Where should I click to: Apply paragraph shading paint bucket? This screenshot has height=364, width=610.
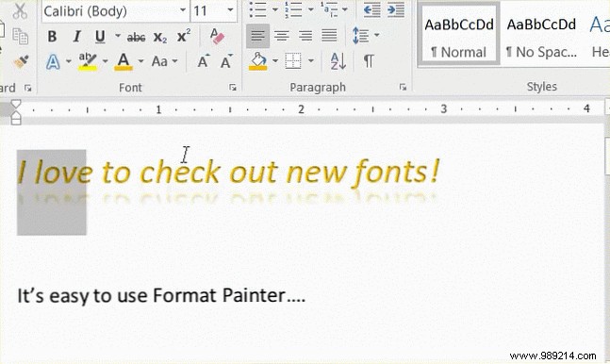click(258, 61)
